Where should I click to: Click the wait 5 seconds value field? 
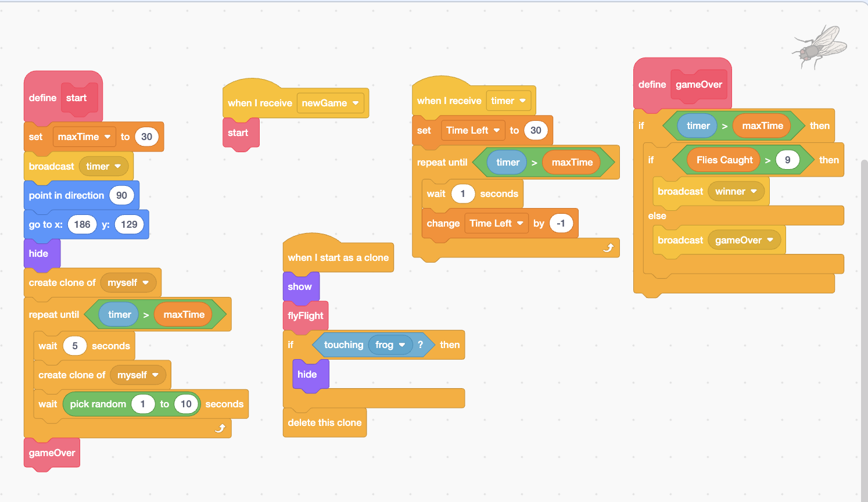(x=75, y=346)
